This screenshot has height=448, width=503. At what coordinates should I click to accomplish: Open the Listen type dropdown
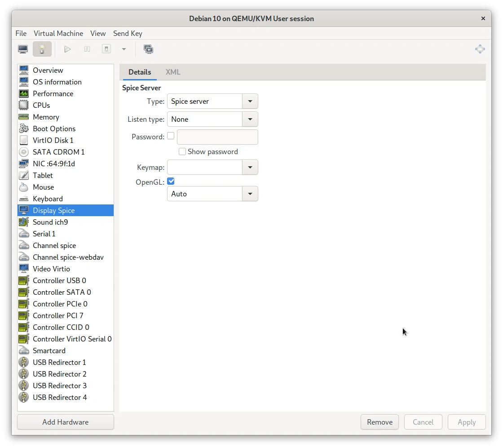(x=212, y=120)
